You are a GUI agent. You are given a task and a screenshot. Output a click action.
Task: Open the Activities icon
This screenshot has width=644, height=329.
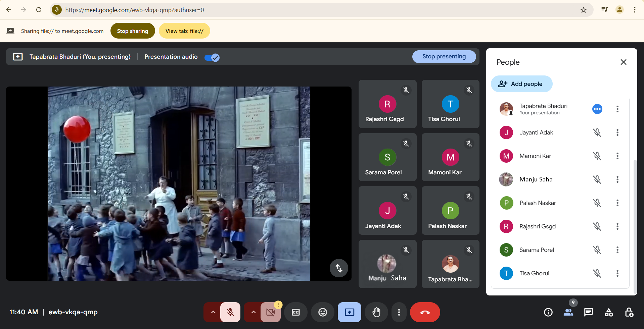click(609, 313)
